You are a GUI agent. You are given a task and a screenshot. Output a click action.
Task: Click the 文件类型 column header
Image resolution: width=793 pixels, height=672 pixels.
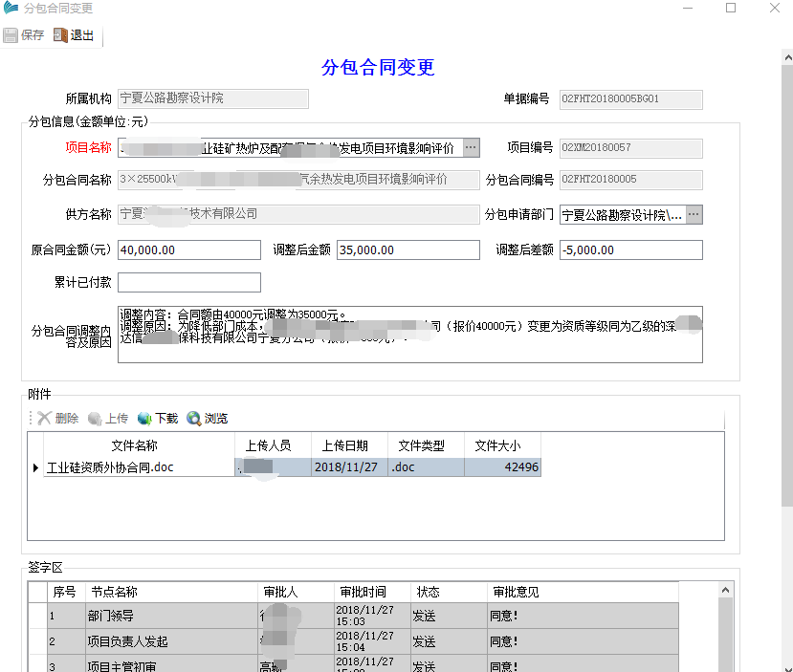426,445
